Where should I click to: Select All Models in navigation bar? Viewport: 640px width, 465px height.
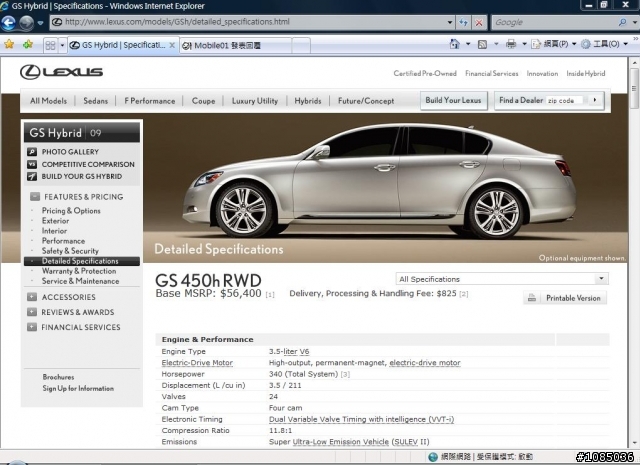pos(48,101)
